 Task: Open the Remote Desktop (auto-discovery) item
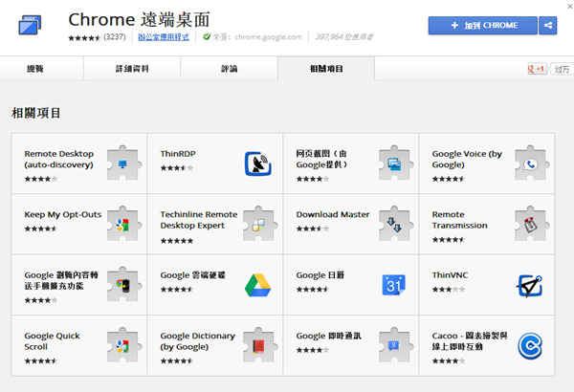(x=58, y=159)
